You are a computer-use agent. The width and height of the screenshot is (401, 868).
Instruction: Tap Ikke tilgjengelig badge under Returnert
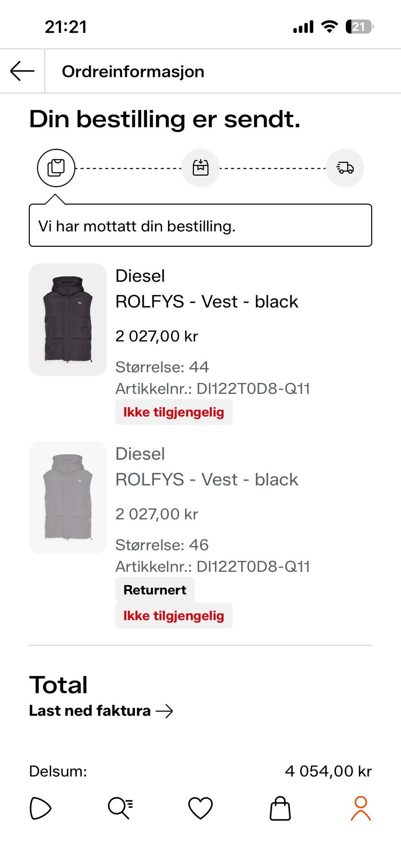pos(174,615)
